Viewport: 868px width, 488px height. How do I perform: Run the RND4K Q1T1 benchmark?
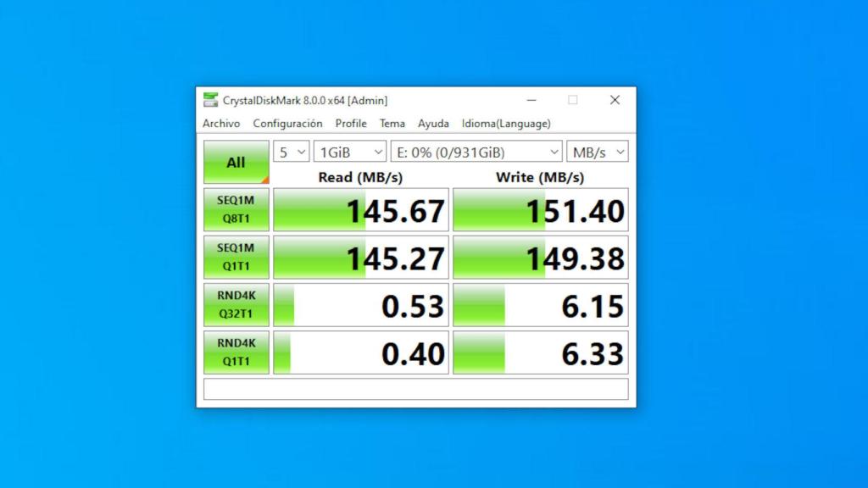pos(236,352)
